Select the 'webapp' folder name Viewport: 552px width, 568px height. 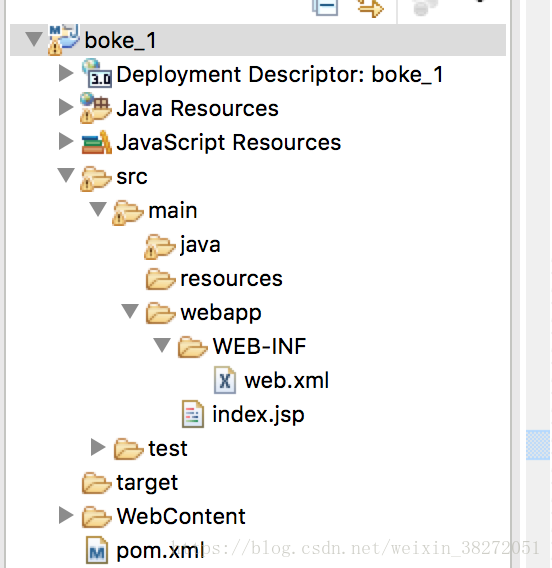[221, 313]
